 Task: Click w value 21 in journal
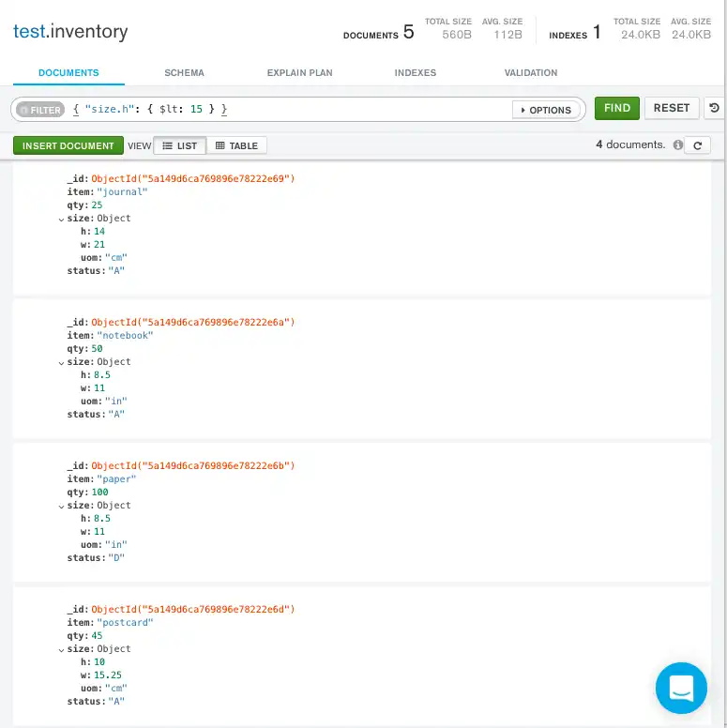coord(99,245)
